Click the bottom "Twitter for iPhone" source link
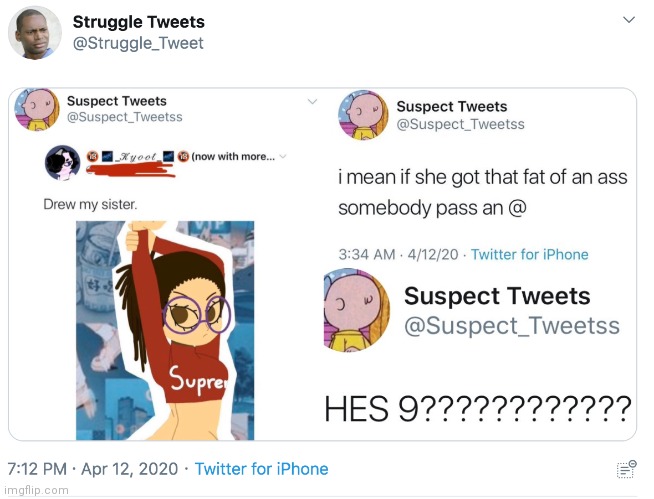 (261, 468)
